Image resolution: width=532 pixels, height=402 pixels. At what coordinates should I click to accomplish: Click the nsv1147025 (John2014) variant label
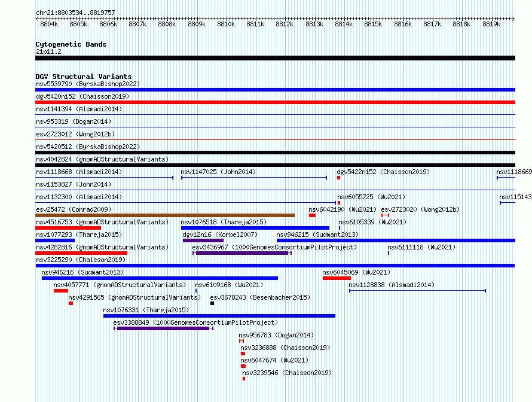[218, 172]
